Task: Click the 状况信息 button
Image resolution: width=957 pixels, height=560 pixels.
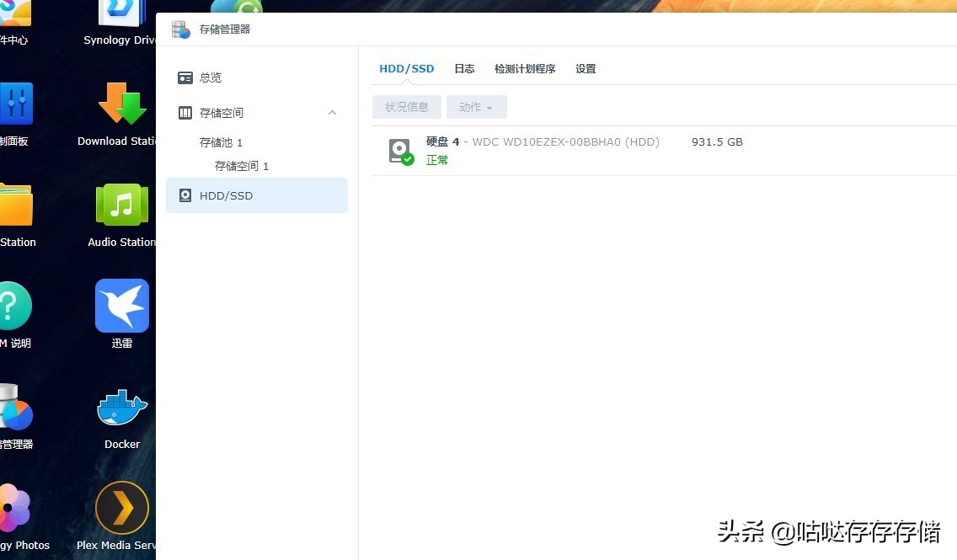Action: pos(406,107)
